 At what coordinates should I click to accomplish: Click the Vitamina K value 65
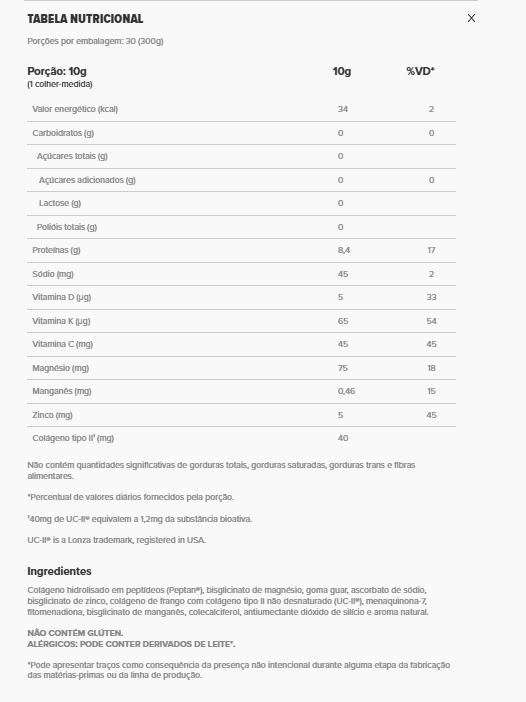pos(343,321)
